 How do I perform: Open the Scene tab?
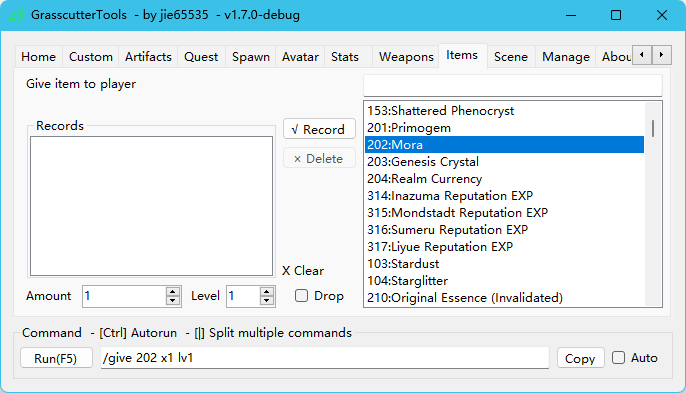[x=511, y=57]
